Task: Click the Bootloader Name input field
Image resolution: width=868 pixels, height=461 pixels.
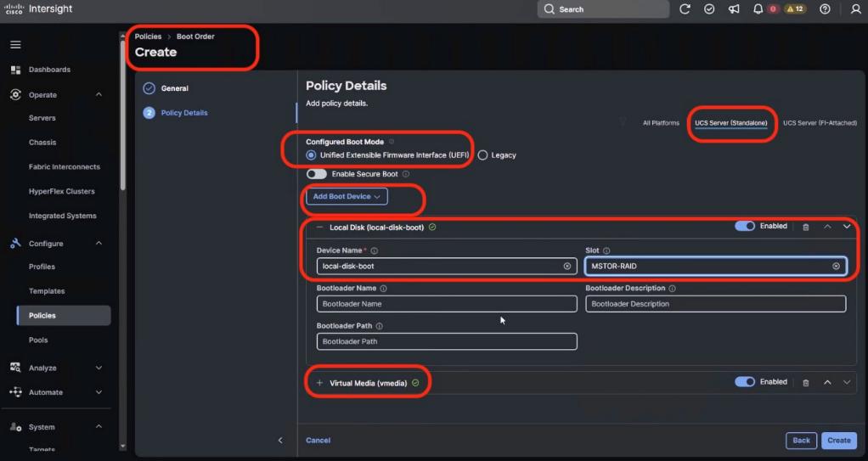Action: [x=447, y=304]
